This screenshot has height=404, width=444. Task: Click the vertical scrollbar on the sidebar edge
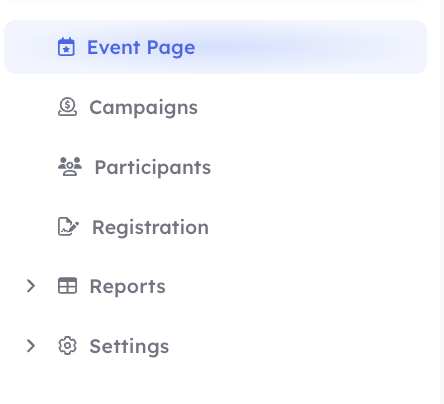(x=442, y=202)
